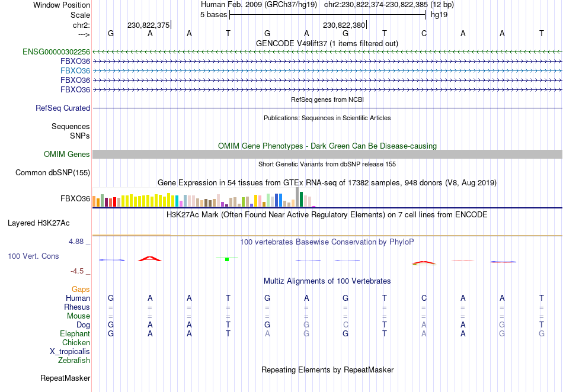The width and height of the screenshot is (563, 392).
Task: Click the hg19 text beside scale bar
Action: (439, 15)
